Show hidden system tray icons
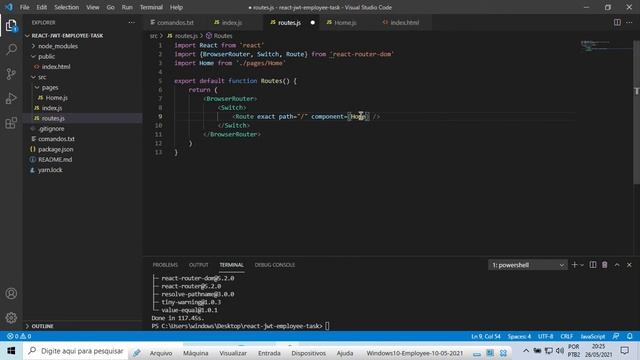 tap(526, 351)
